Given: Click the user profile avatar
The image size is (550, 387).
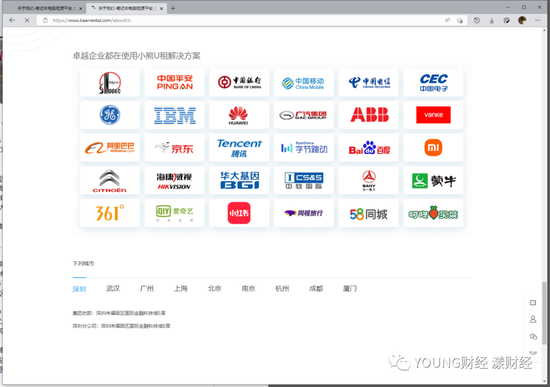Looking at the screenshot, I should point(522,20).
